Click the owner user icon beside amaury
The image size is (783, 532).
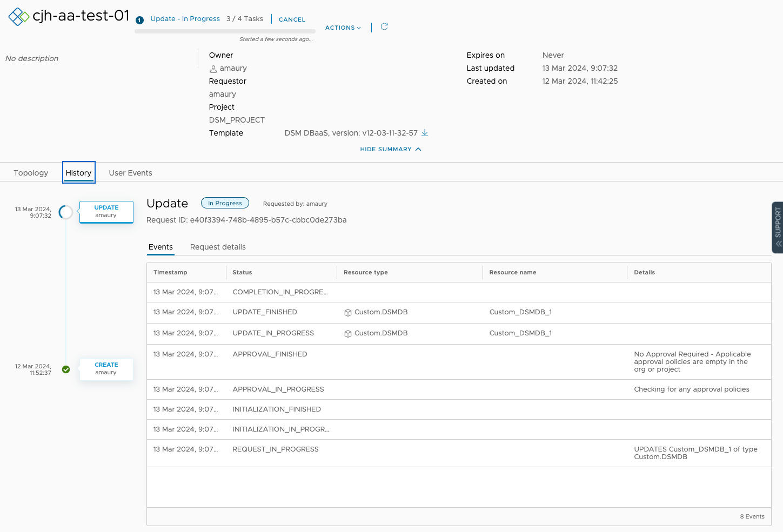tap(213, 69)
